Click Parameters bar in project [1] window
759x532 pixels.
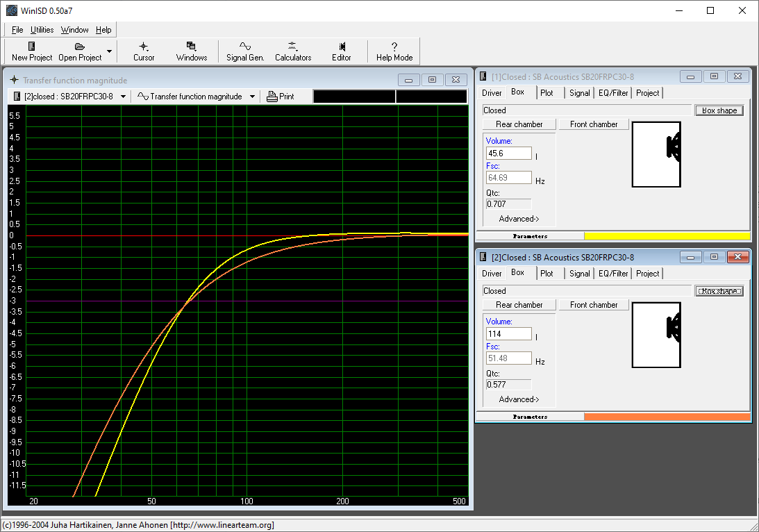tap(530, 236)
